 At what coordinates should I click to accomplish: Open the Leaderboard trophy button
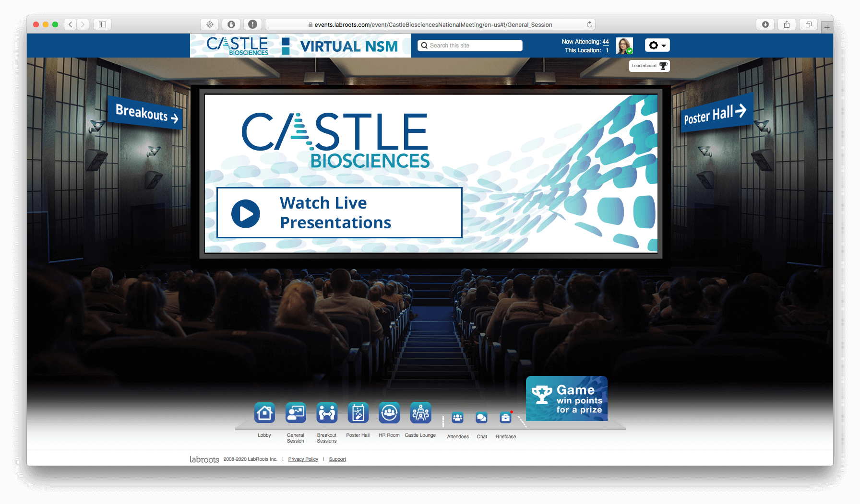coord(649,66)
